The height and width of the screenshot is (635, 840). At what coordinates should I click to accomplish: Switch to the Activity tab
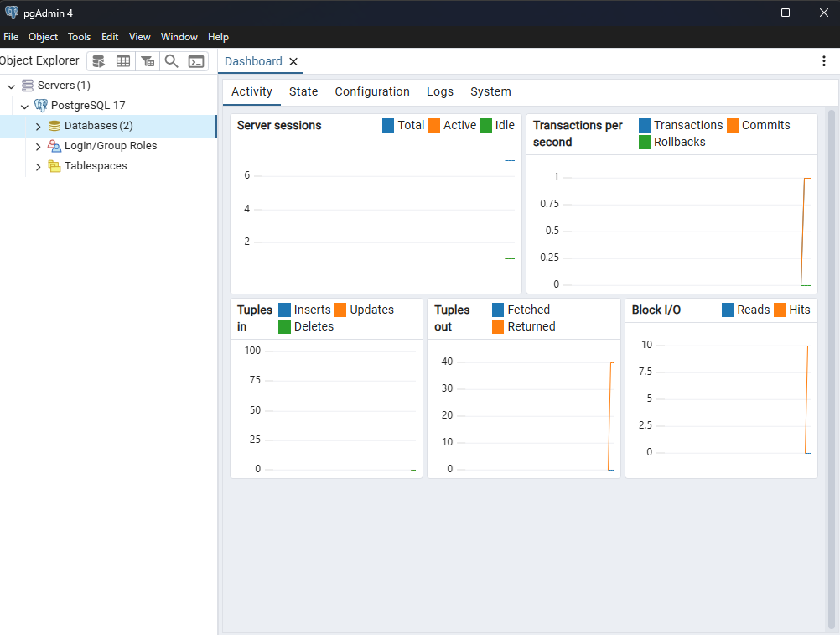[x=251, y=91]
